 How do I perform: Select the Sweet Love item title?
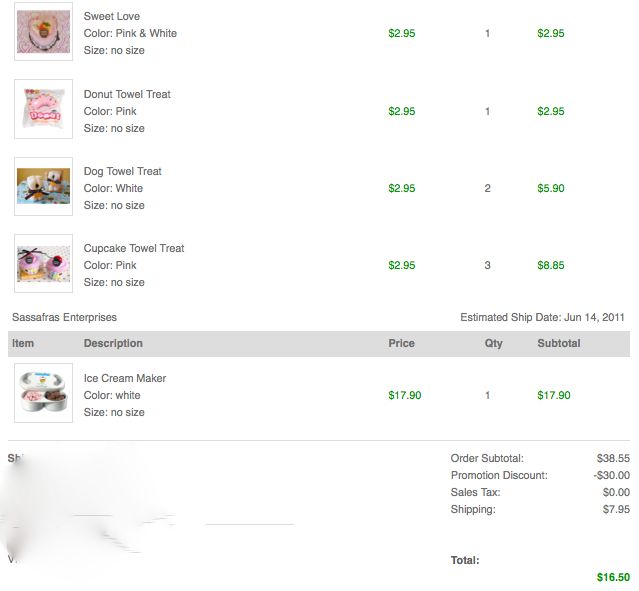[x=112, y=16]
